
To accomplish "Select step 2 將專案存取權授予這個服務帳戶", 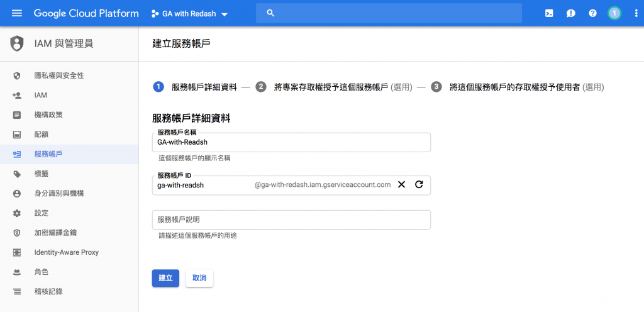I will pyautogui.click(x=333, y=87).
